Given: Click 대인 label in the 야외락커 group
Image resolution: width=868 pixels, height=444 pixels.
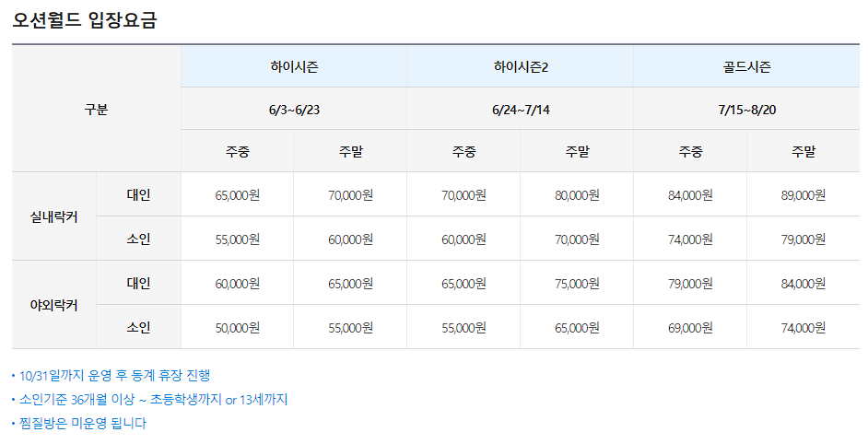Looking at the screenshot, I should [138, 283].
